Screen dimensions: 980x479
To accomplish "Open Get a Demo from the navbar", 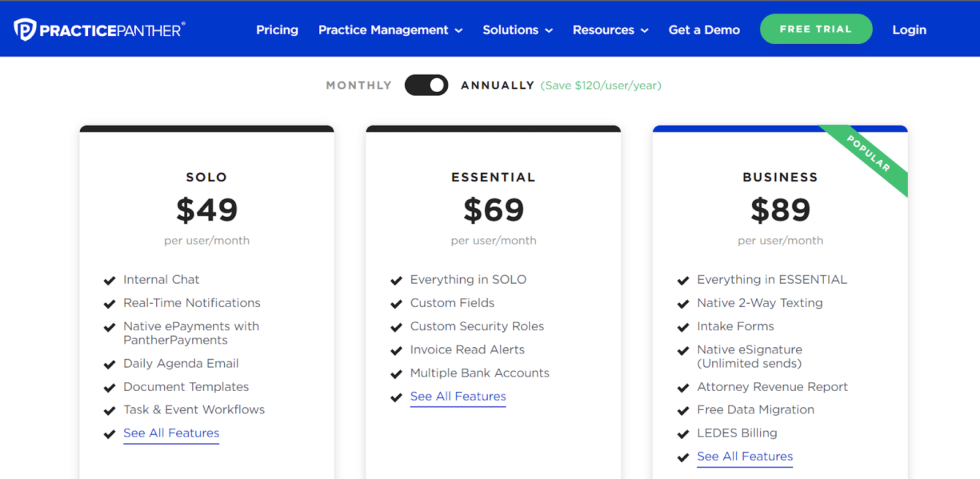I will [703, 29].
